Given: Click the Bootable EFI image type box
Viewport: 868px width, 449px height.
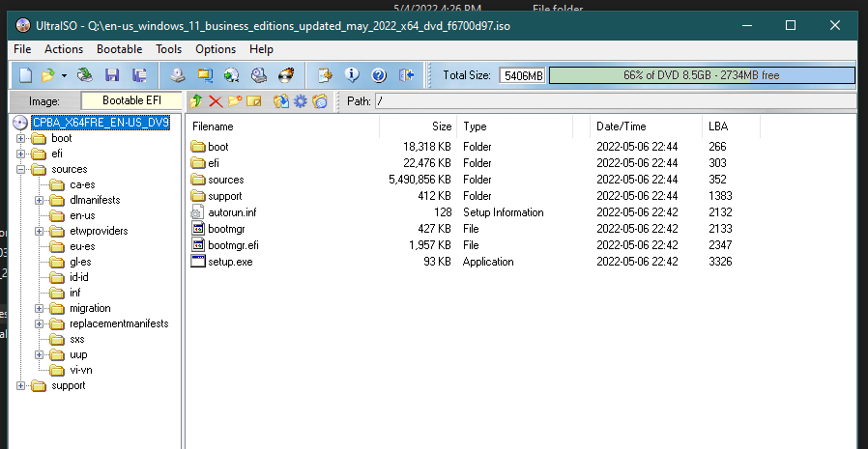Looking at the screenshot, I should click(131, 101).
